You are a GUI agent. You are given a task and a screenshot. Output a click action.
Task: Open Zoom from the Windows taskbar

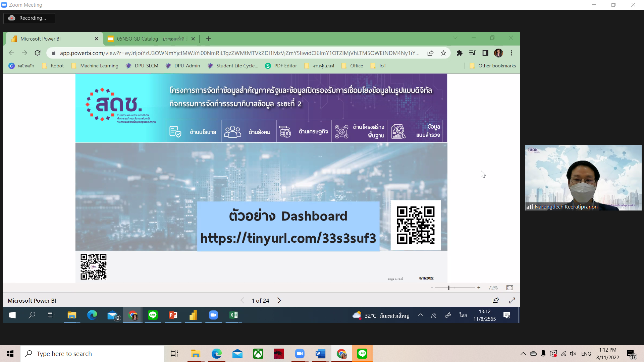coord(300,354)
